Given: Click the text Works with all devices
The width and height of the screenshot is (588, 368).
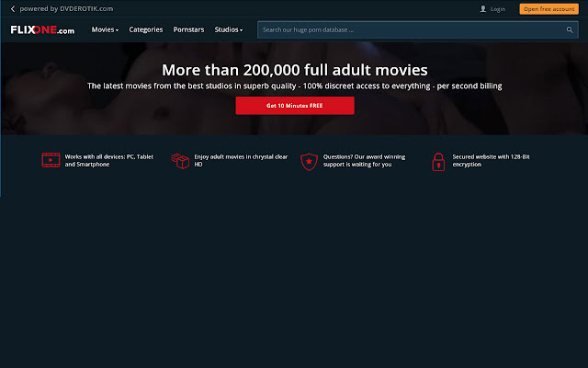Looking at the screenshot, I should point(109,160).
